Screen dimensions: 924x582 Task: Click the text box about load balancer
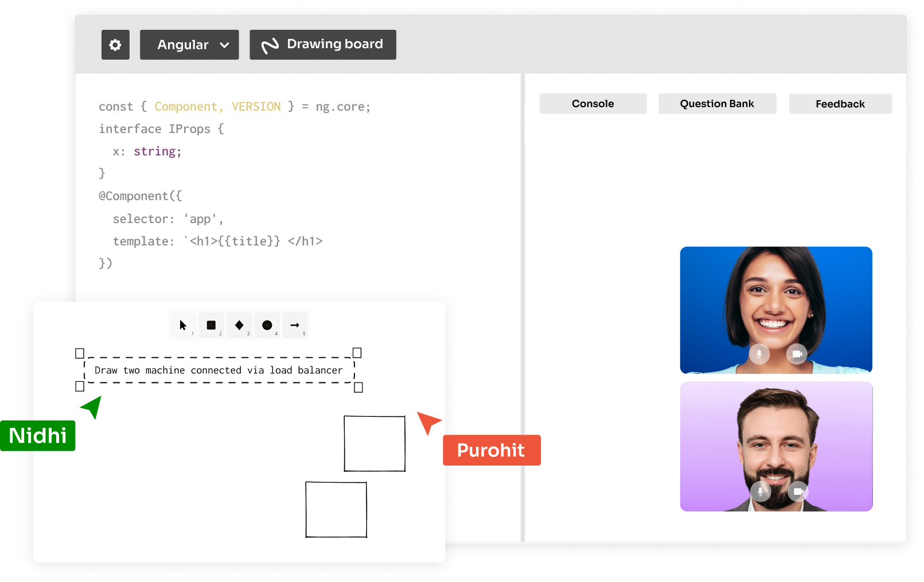(219, 370)
